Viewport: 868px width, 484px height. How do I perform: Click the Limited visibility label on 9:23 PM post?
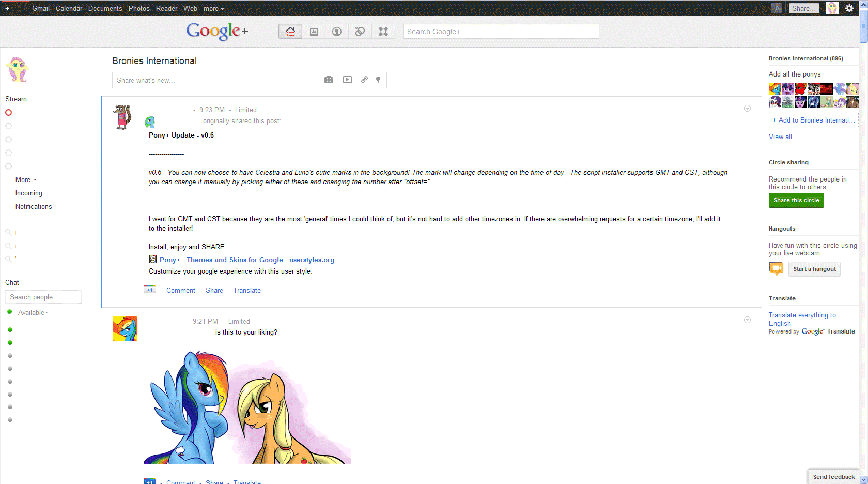tap(246, 110)
